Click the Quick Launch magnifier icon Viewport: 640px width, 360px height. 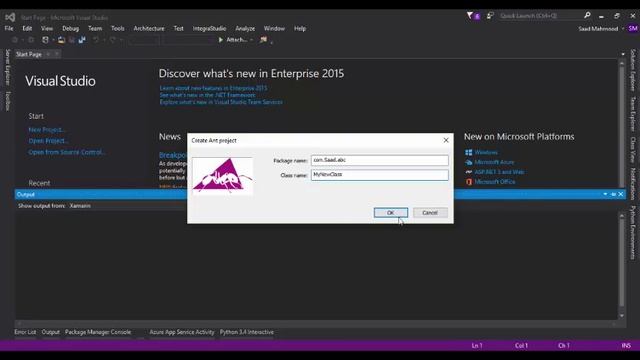tap(587, 15)
